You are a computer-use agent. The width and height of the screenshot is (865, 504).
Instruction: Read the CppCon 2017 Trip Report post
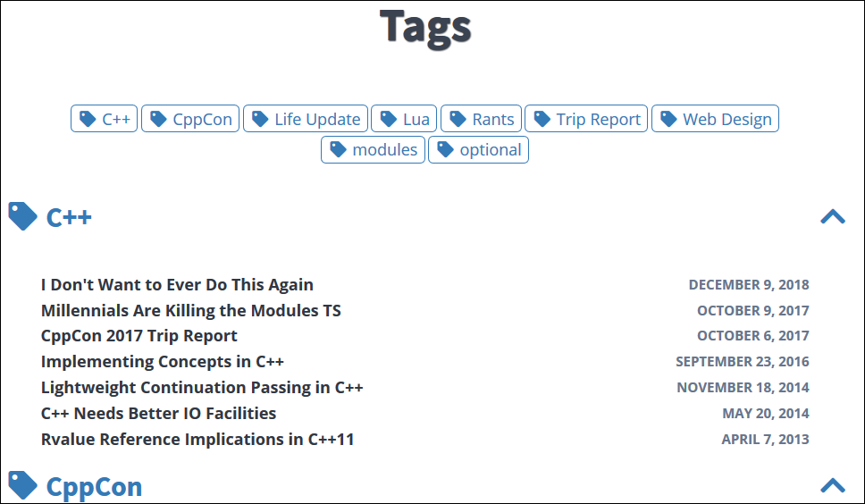click(x=139, y=336)
